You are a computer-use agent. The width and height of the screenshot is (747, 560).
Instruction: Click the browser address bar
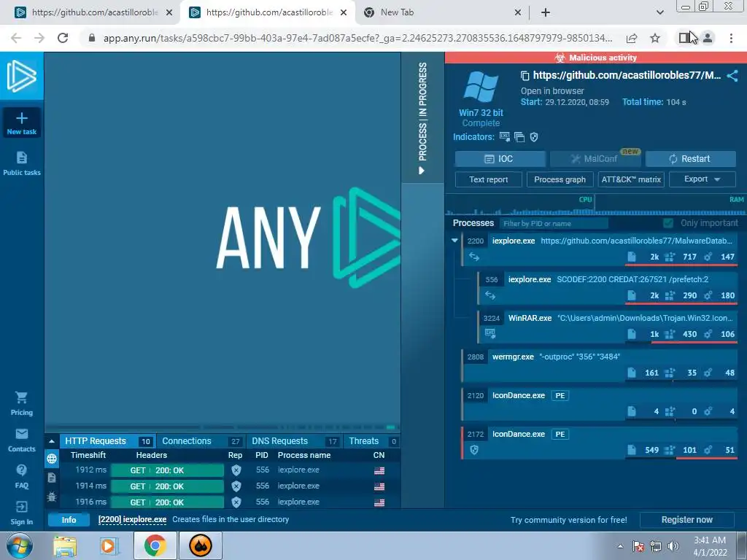[357, 38]
